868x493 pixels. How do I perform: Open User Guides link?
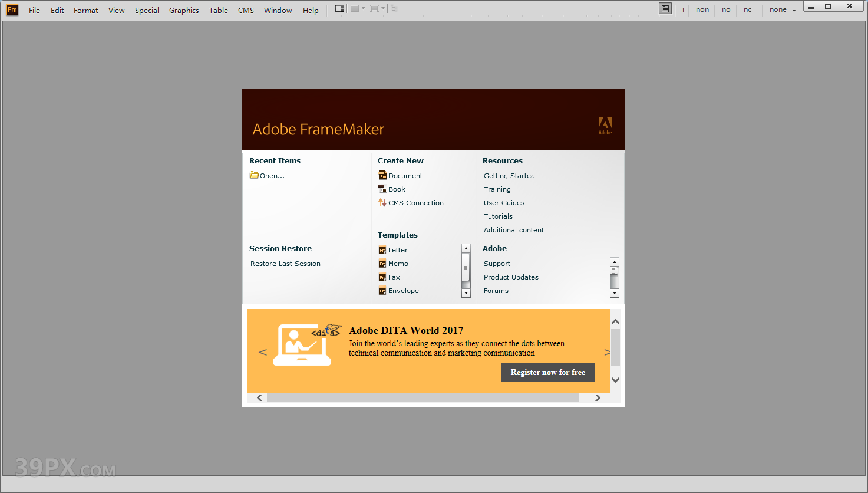click(x=504, y=203)
